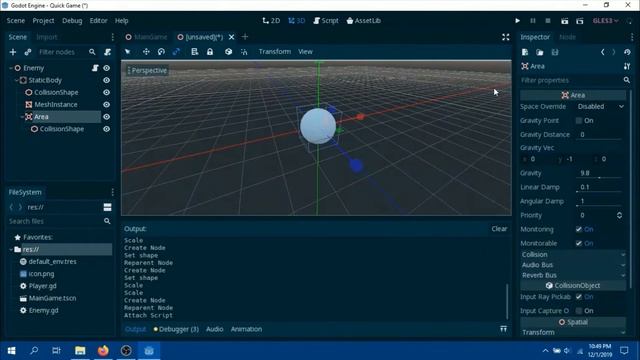
Task: Click the attach script icon in Scene panel
Action: [107, 52]
